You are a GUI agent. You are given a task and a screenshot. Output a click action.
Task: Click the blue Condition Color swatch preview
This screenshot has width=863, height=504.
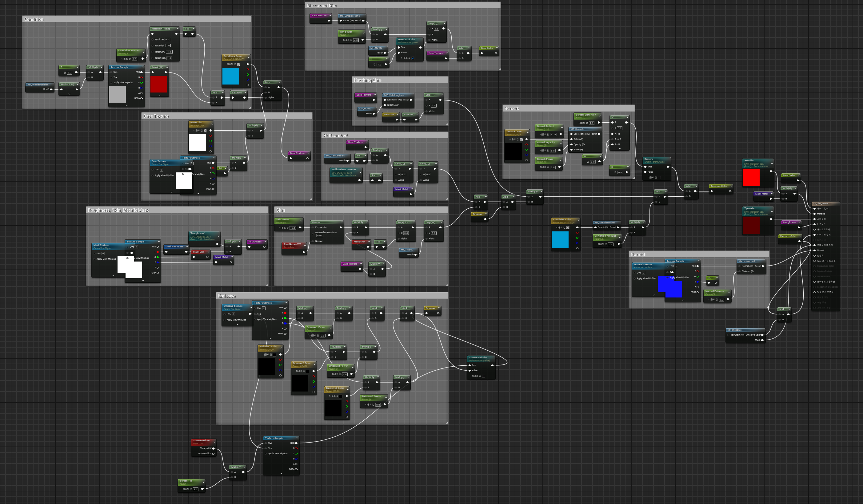[x=230, y=76]
